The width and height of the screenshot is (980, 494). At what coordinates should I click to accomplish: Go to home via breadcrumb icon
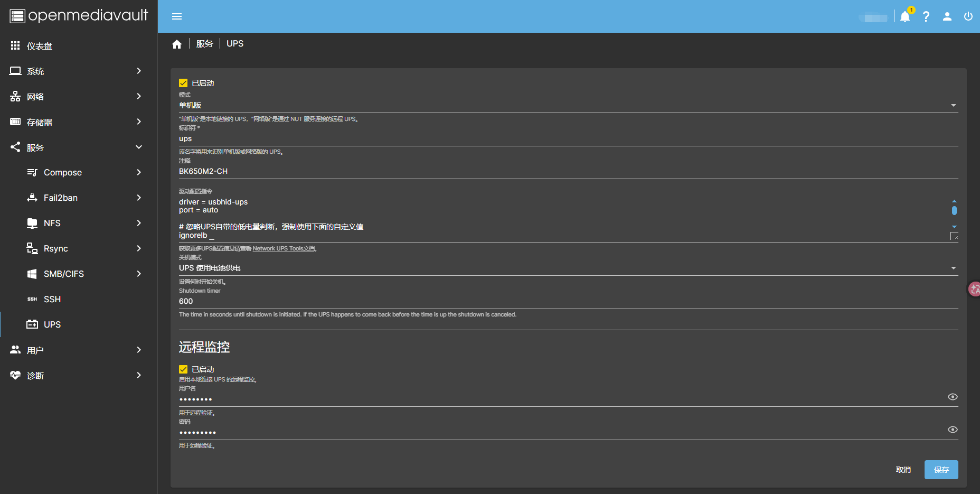[177, 44]
